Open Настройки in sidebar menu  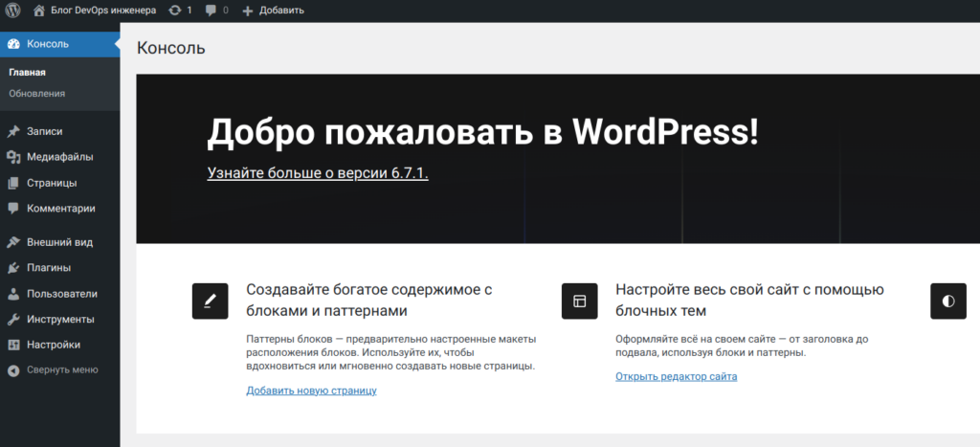pyautogui.click(x=54, y=345)
